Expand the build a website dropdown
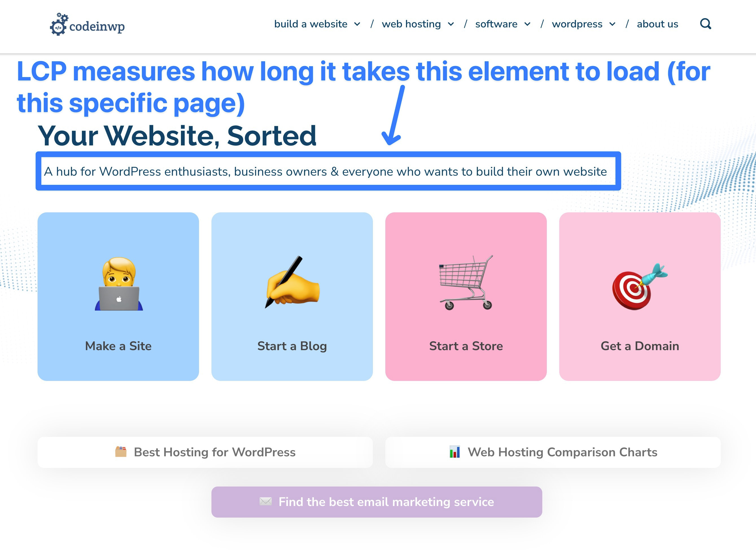This screenshot has height=554, width=756. 357,24
